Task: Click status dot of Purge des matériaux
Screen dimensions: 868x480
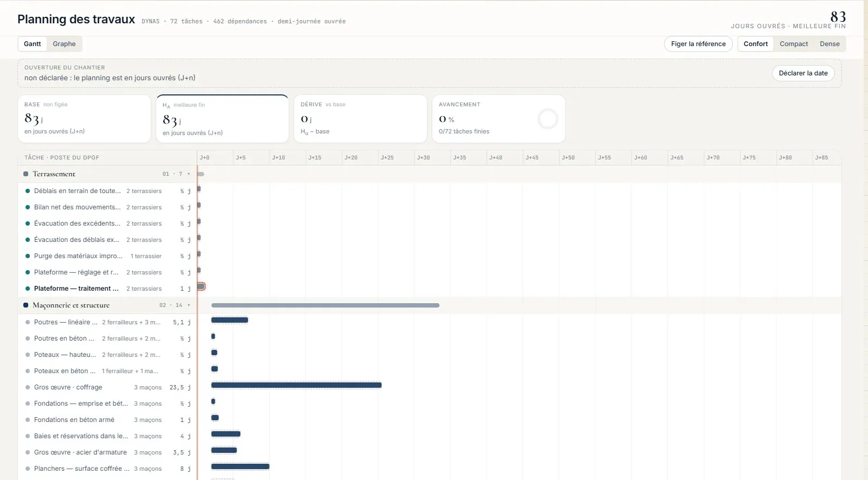Action: [x=28, y=256]
